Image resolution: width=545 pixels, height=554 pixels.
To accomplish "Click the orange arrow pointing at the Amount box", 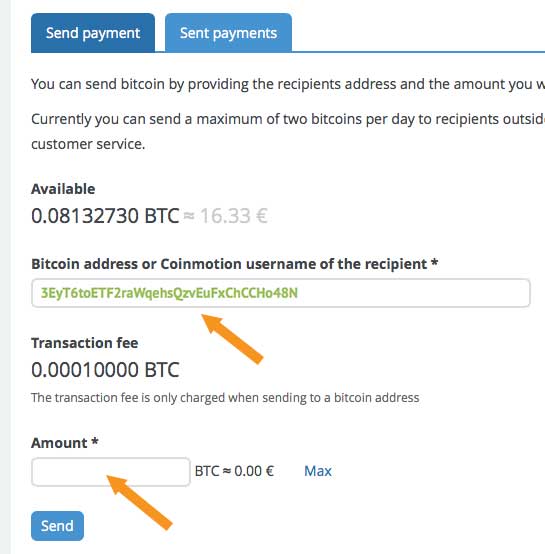I will tap(140, 502).
